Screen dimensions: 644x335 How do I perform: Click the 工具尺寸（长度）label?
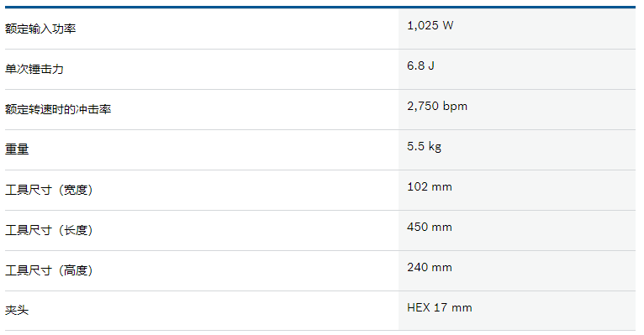click(50, 230)
